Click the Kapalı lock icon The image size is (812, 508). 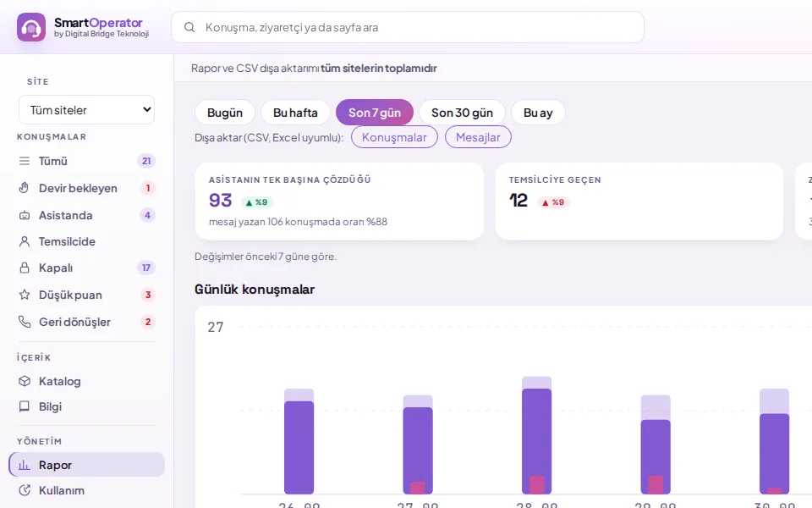pos(25,268)
